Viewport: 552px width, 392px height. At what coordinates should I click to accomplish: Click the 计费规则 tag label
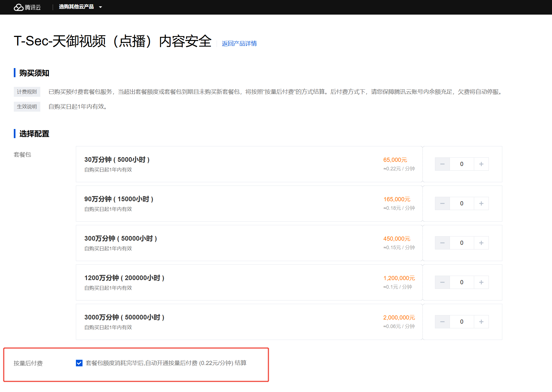27,92
